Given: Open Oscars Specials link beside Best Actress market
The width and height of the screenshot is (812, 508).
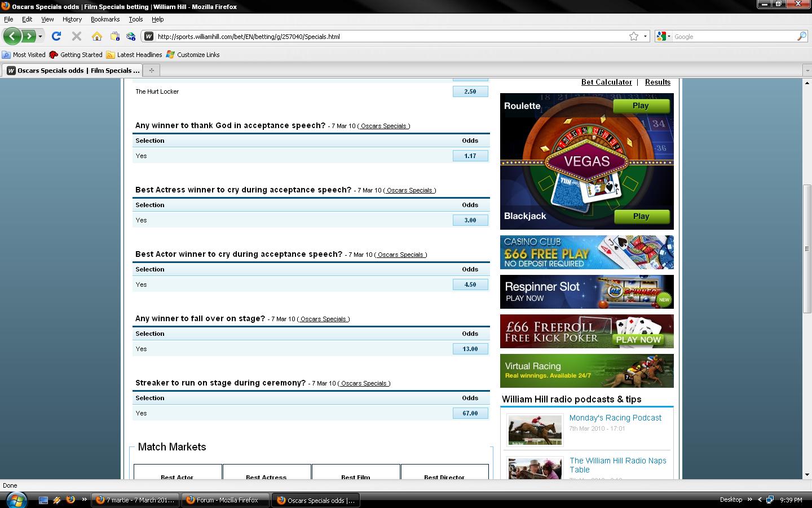Looking at the screenshot, I should [x=409, y=190].
